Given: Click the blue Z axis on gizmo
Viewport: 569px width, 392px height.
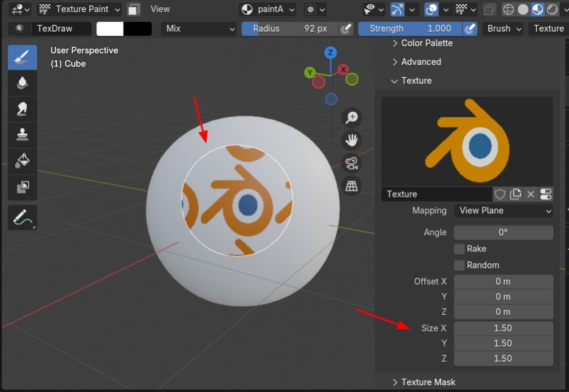Looking at the screenshot, I should (330, 53).
